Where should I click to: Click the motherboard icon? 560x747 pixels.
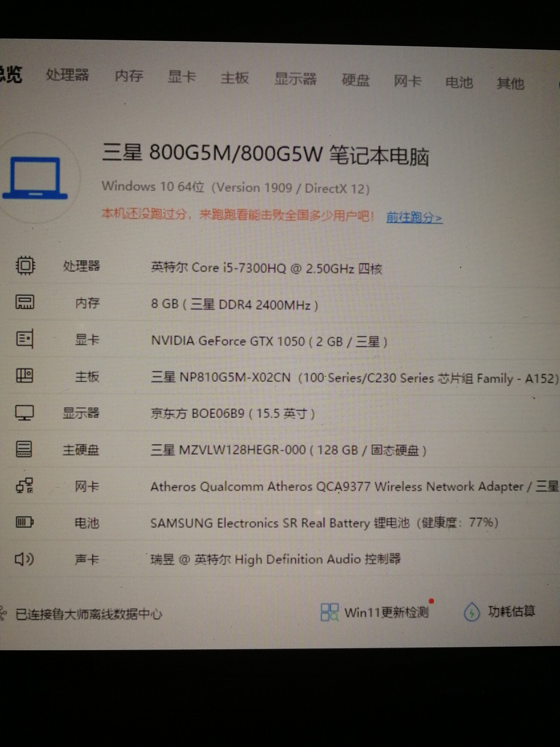click(25, 375)
